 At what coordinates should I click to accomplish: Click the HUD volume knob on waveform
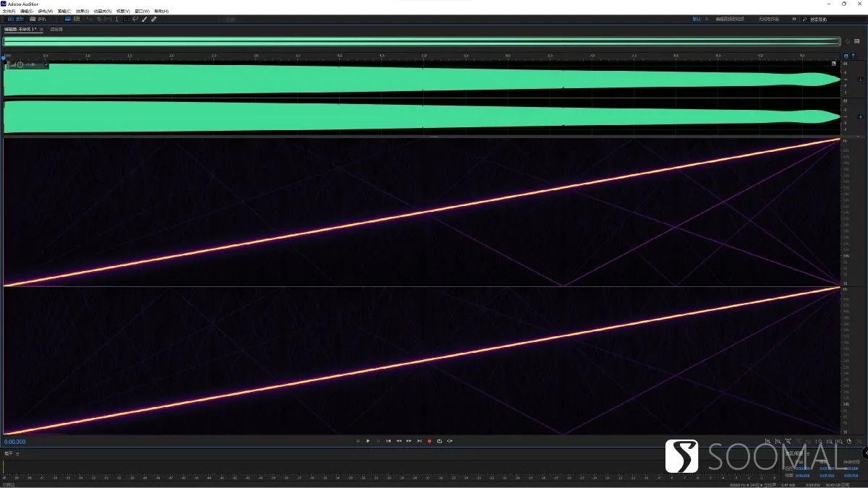coord(20,65)
